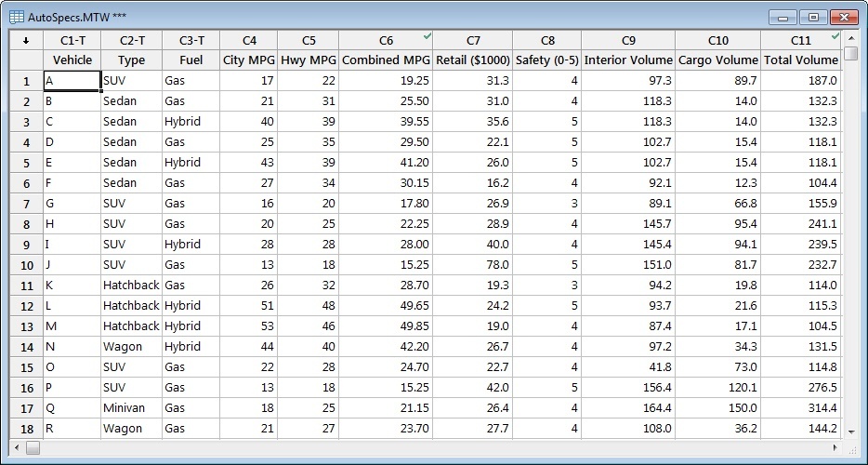Viewport: 868px width, 465px height.
Task: Click the horizontal scrollbar left arrow
Action: 33,447
